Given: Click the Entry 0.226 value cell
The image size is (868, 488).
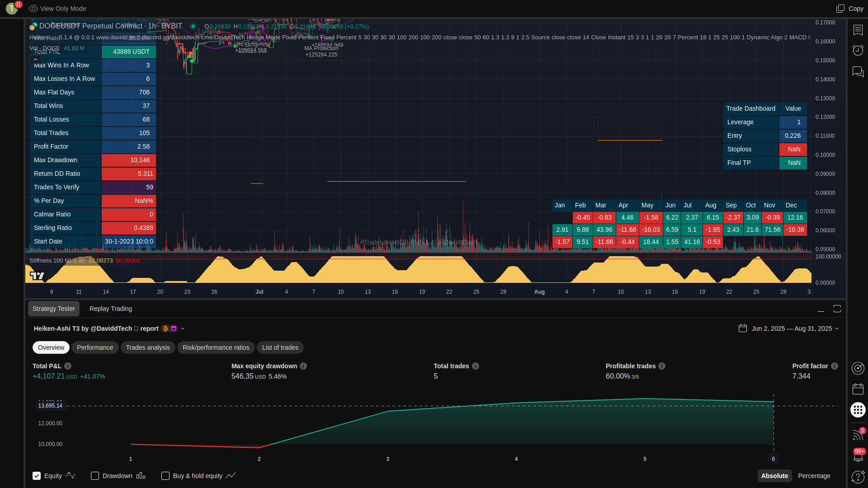Looking at the screenshot, I should click(793, 136).
